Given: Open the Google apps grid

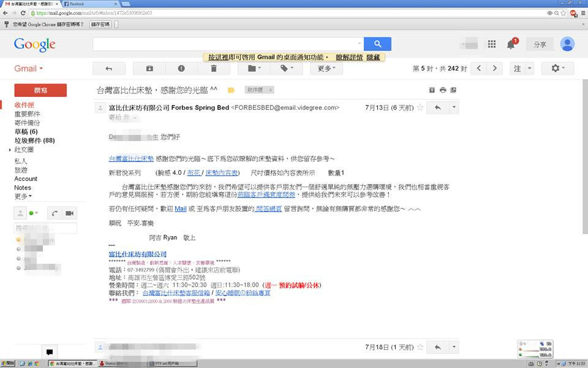Looking at the screenshot, I should tap(492, 44).
